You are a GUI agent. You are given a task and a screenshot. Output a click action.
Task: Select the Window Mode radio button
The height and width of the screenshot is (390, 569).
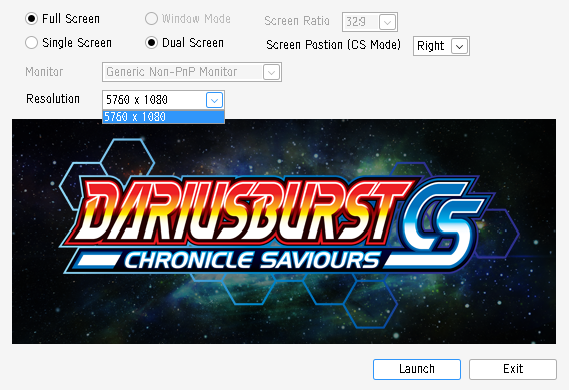tap(151, 19)
